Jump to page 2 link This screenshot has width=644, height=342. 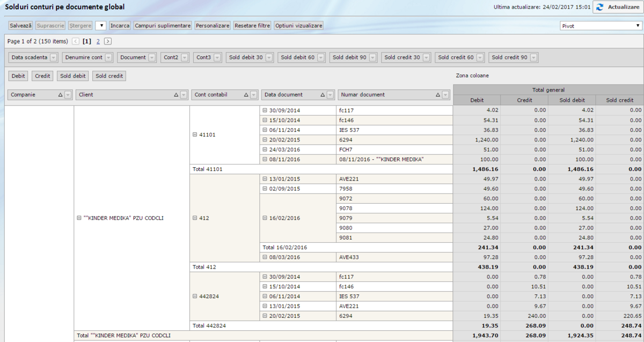coord(98,41)
